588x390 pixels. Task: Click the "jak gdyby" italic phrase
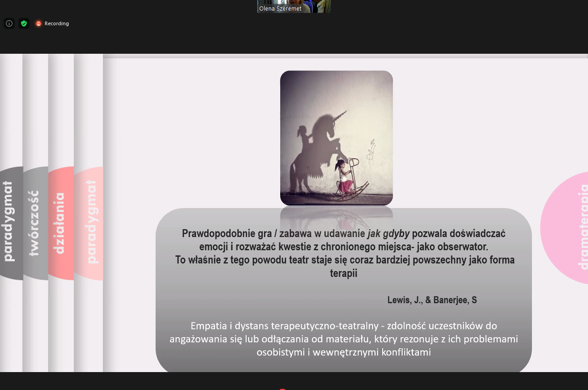[x=389, y=233]
